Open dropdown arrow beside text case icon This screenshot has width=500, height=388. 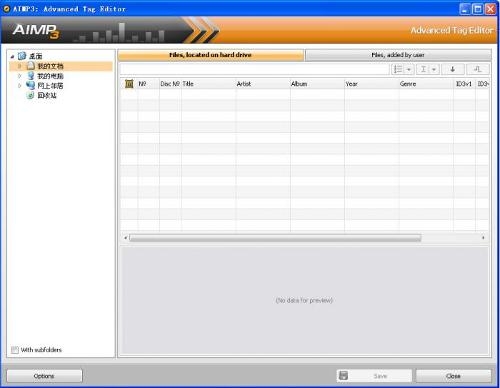(434, 70)
